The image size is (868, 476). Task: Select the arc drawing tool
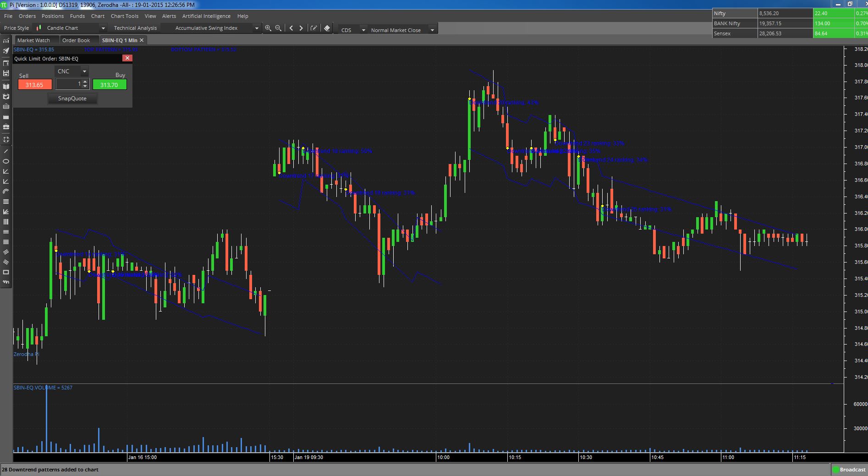pos(6,191)
